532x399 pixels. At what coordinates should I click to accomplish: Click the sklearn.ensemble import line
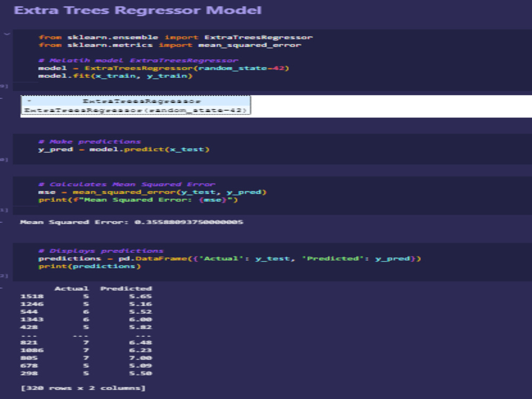coord(176,37)
